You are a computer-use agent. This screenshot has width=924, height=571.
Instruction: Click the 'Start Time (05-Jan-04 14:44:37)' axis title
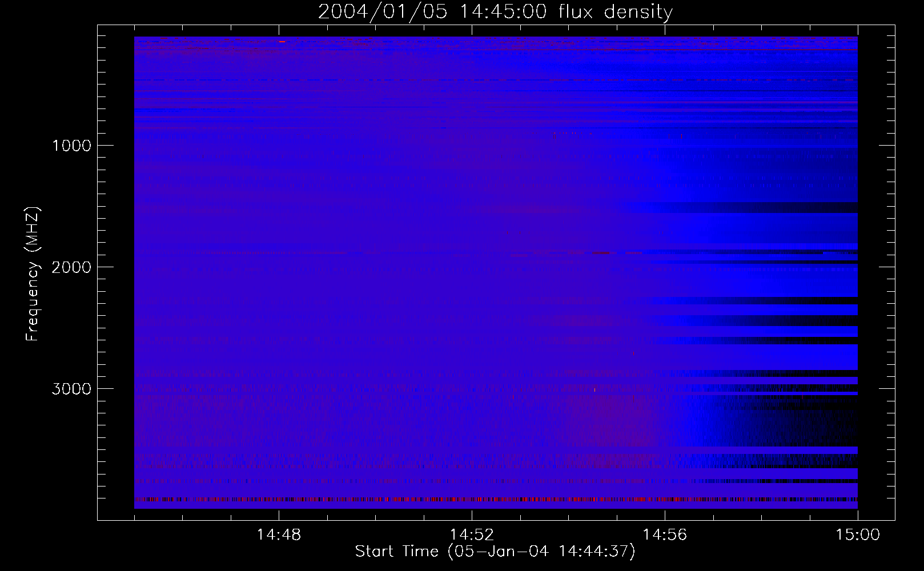pyautogui.click(x=495, y=552)
